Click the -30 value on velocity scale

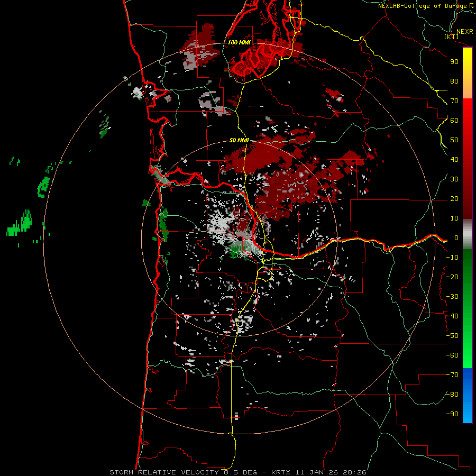pyautogui.click(x=452, y=297)
